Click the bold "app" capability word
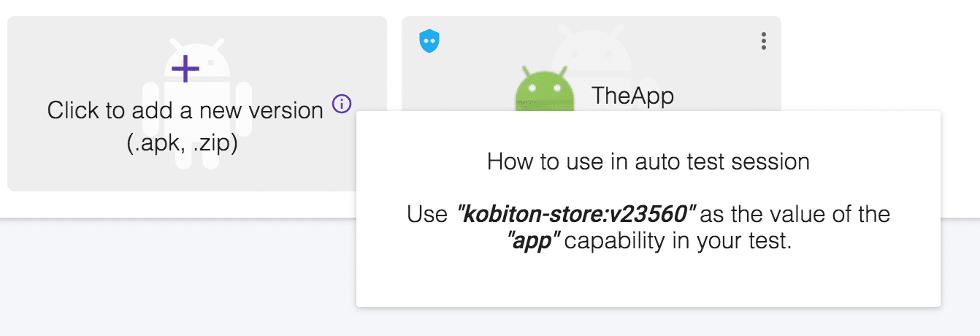The height and width of the screenshot is (336, 980). tap(533, 242)
